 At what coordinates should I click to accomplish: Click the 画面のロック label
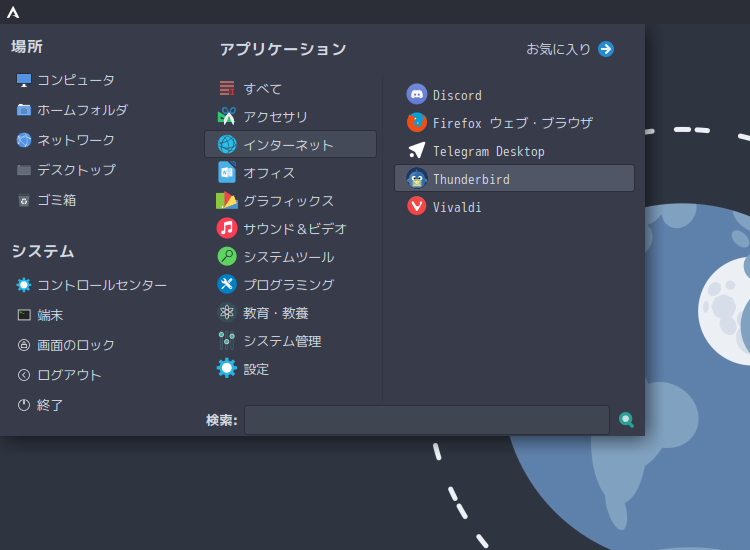point(76,345)
